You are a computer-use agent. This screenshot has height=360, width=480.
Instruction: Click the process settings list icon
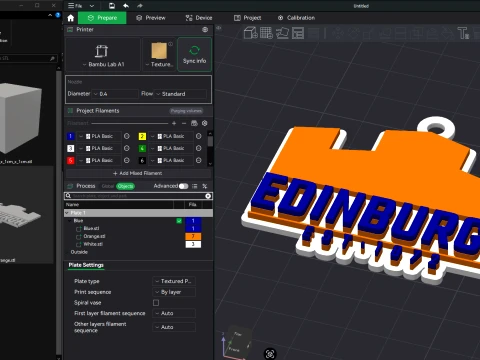tap(195, 186)
